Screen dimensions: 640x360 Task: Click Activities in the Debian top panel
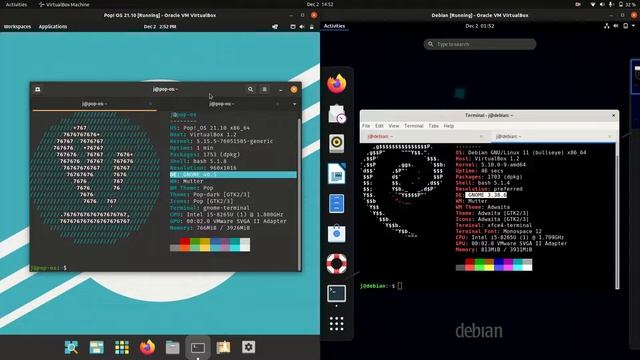[x=334, y=26]
